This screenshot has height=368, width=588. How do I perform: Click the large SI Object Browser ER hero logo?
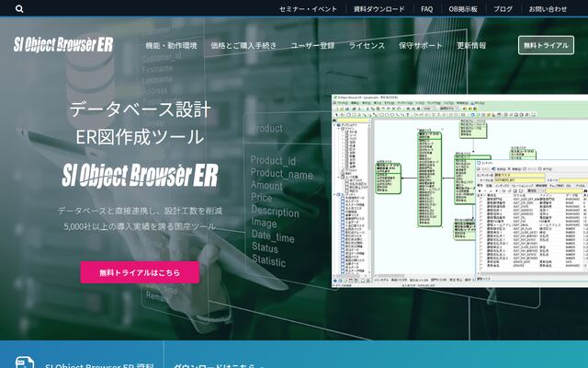tap(140, 175)
